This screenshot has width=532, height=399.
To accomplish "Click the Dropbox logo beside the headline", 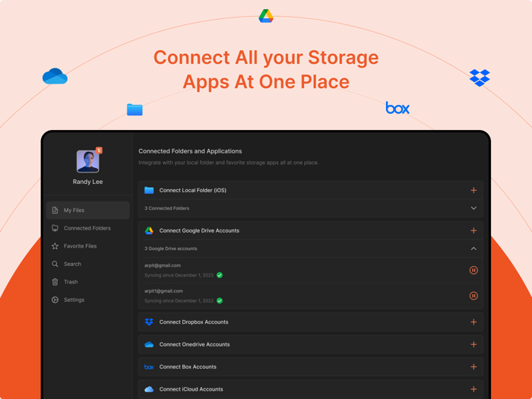I will (480, 78).
